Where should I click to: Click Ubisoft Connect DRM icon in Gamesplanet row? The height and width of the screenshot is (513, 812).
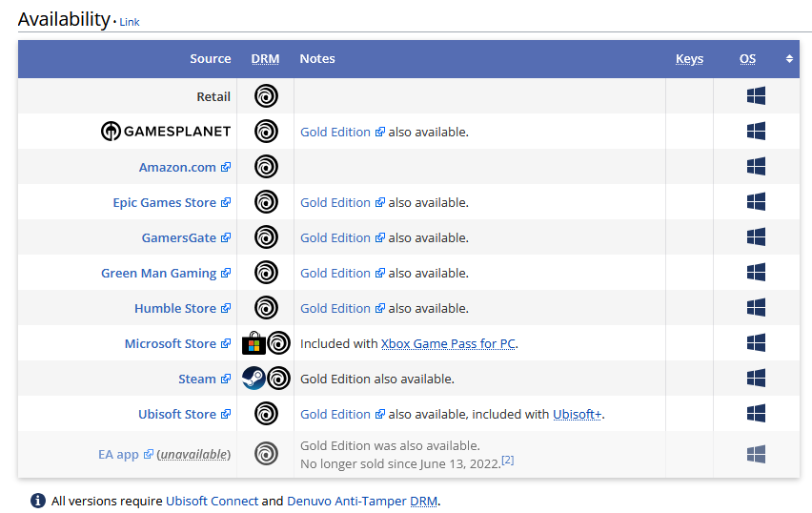(x=266, y=131)
